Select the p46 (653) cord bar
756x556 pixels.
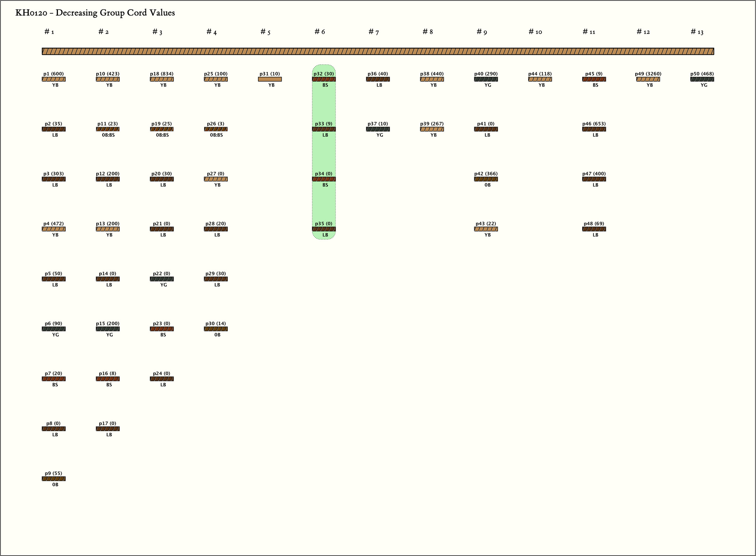click(x=594, y=129)
